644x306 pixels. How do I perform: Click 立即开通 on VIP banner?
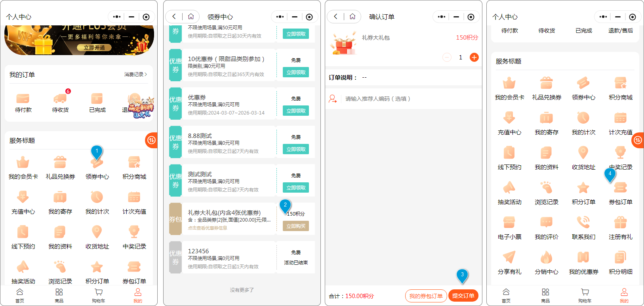[94, 48]
